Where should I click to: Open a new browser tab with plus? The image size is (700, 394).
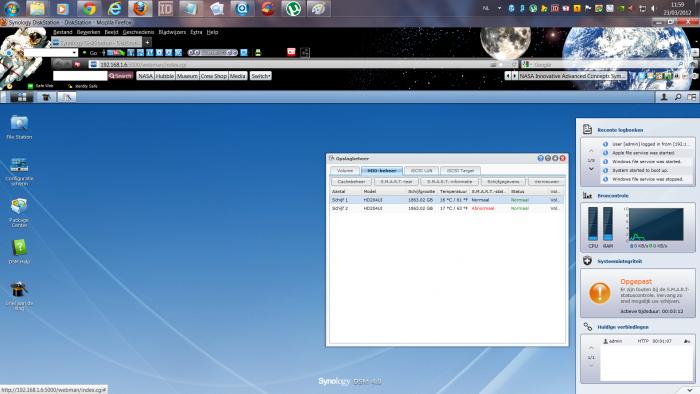pos(147,42)
